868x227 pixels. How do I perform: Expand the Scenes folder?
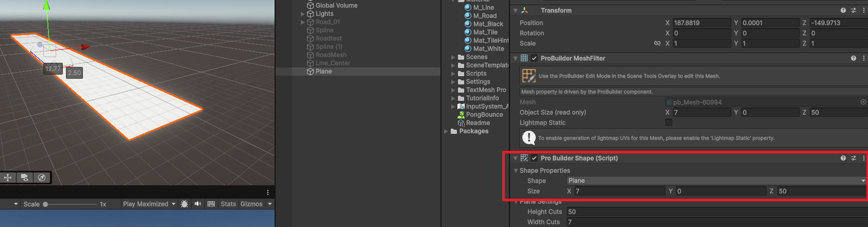[453, 57]
